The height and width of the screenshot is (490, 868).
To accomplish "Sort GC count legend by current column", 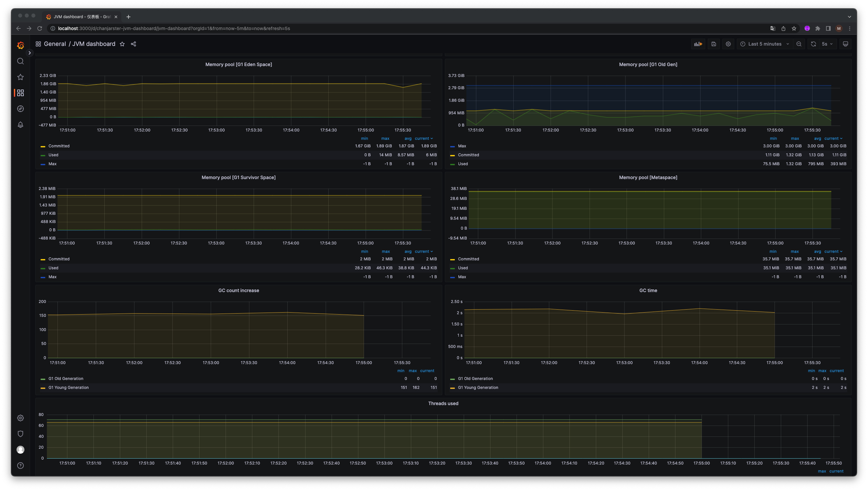I will [427, 371].
